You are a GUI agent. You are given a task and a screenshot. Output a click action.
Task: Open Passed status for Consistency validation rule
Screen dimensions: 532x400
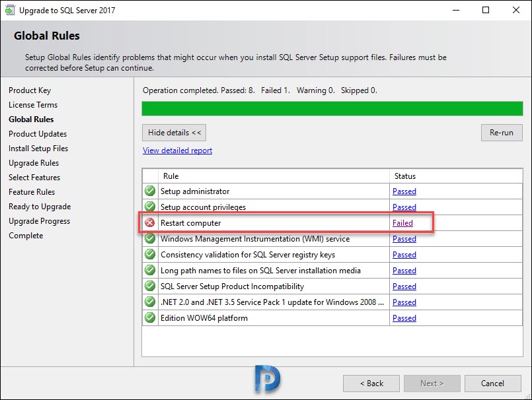click(404, 255)
